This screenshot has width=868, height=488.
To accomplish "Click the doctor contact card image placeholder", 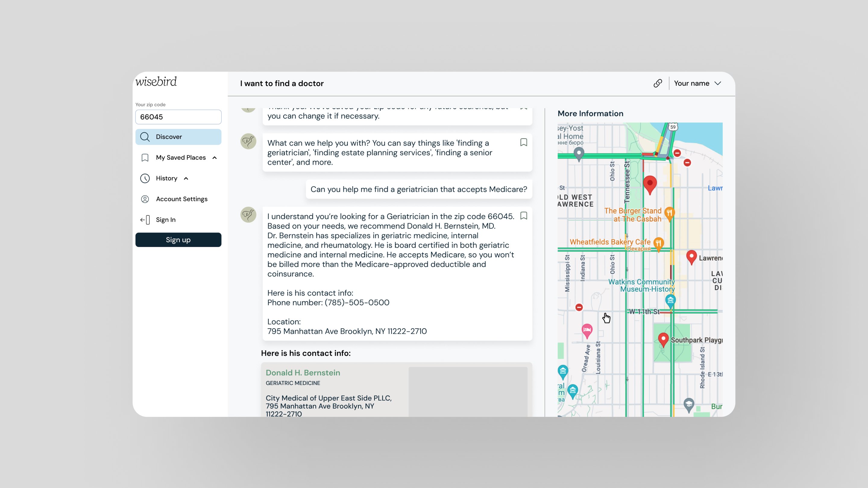I will (x=468, y=391).
